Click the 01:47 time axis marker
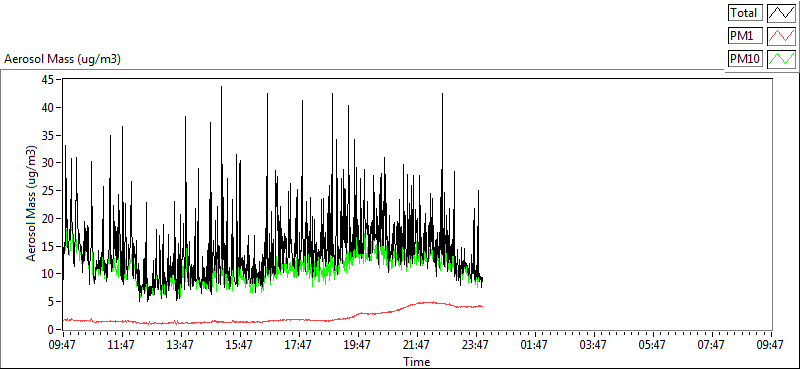The width and height of the screenshot is (800, 369). 534,346
